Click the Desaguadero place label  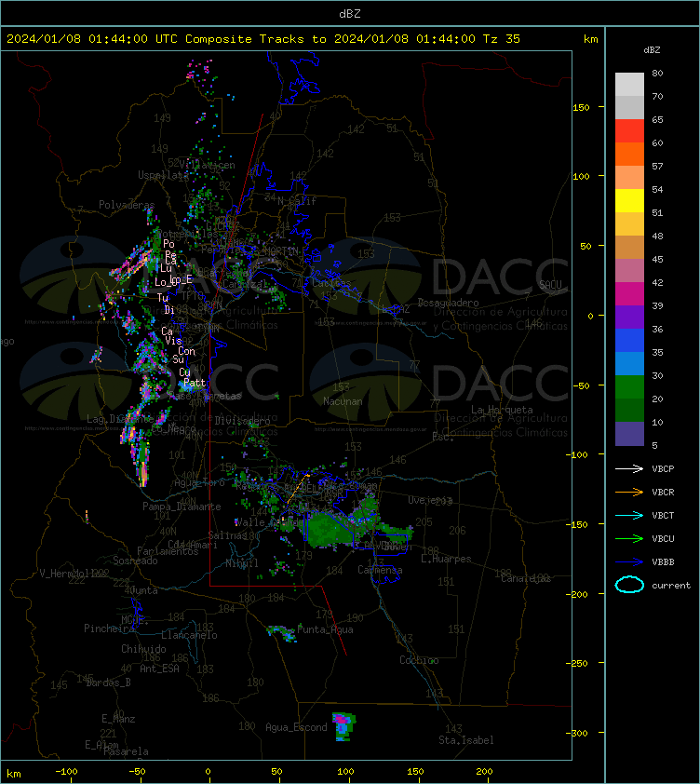pos(448,303)
